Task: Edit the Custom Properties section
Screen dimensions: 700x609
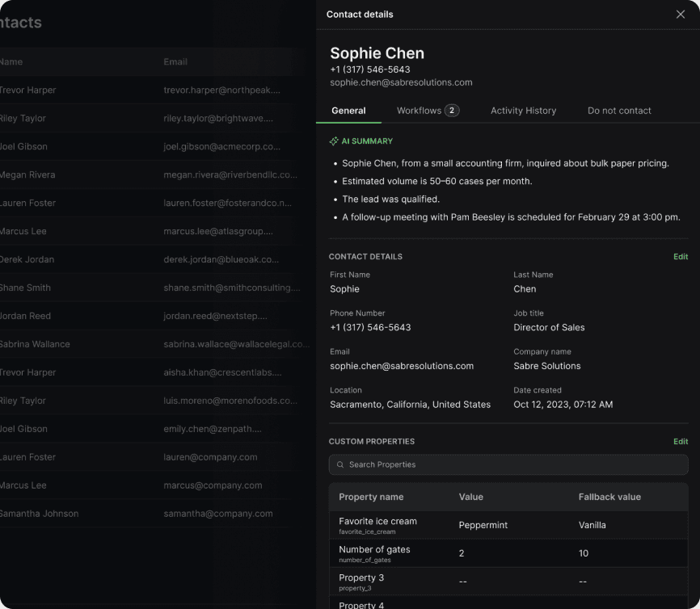Action: tap(681, 441)
